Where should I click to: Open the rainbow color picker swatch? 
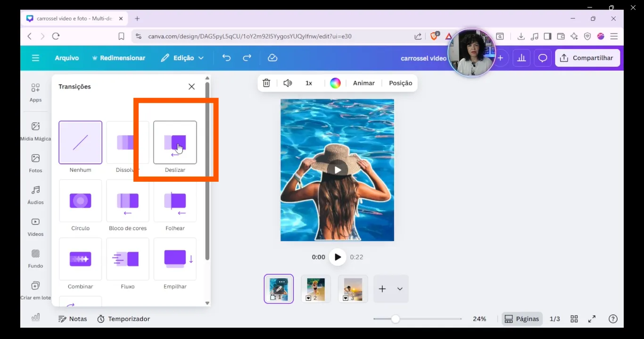click(x=335, y=83)
